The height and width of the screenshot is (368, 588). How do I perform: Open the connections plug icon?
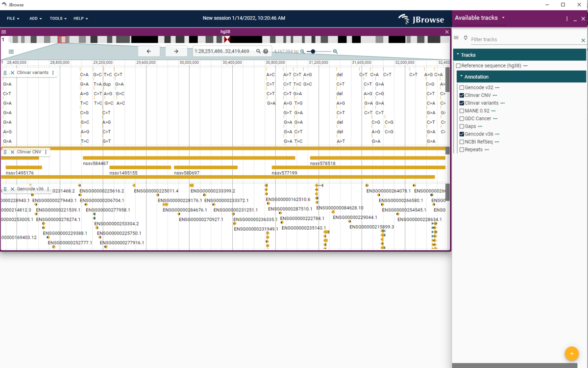pyautogui.click(x=465, y=38)
